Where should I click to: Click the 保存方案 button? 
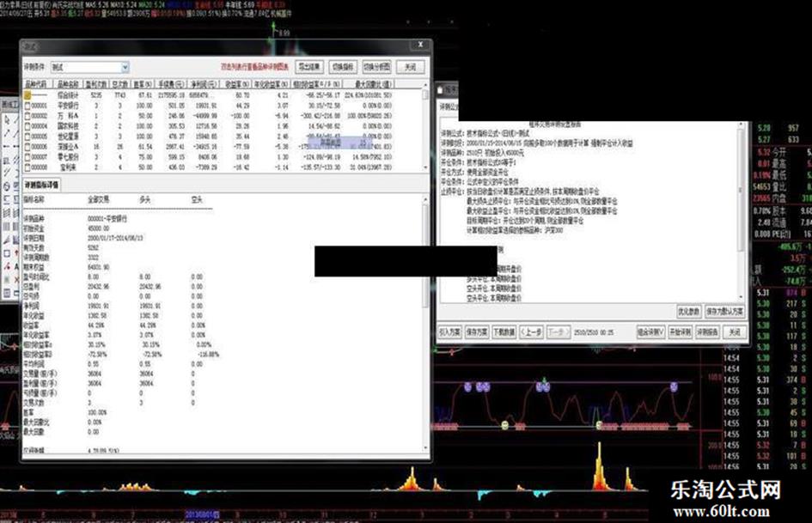(477, 332)
